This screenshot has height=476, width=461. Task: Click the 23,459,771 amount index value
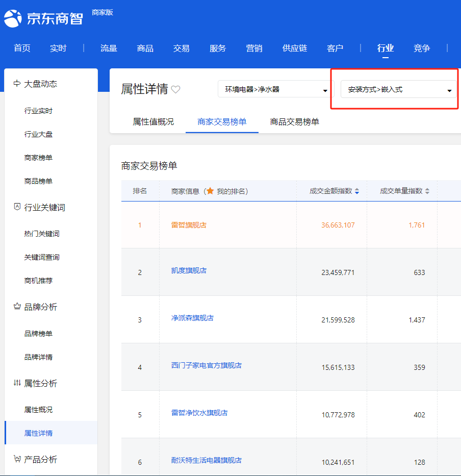(338, 272)
